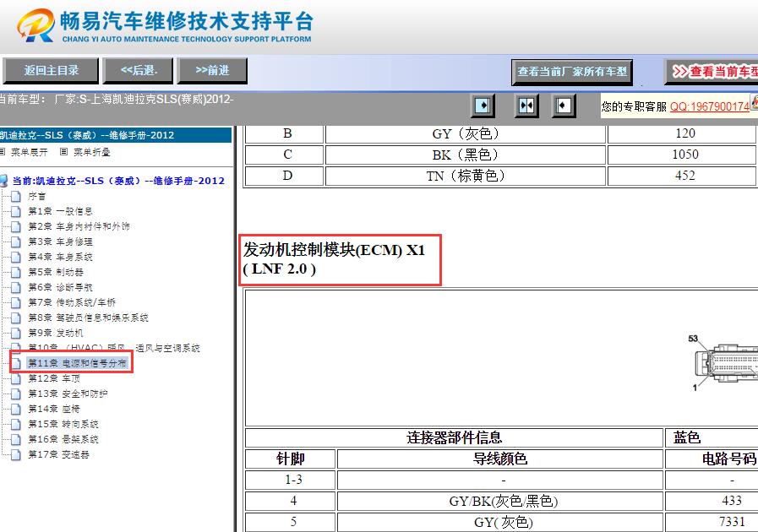Viewport: 758px width, 532px height.
Task: Click page icon beside 第3章 车身修理
Action: pos(16,242)
